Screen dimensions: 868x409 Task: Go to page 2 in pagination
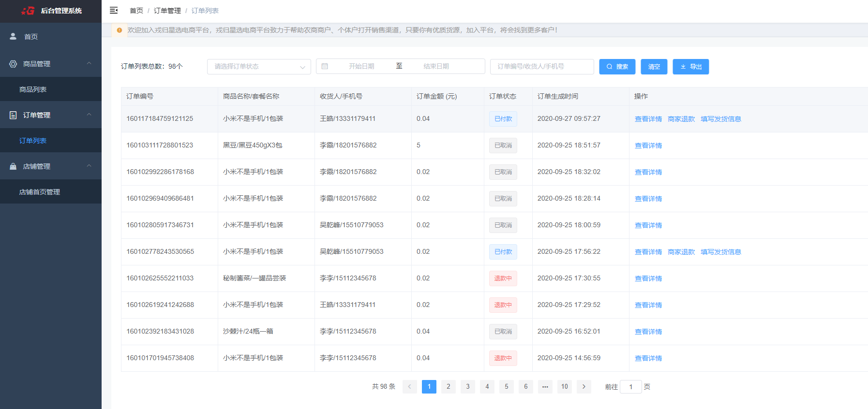tap(448, 387)
